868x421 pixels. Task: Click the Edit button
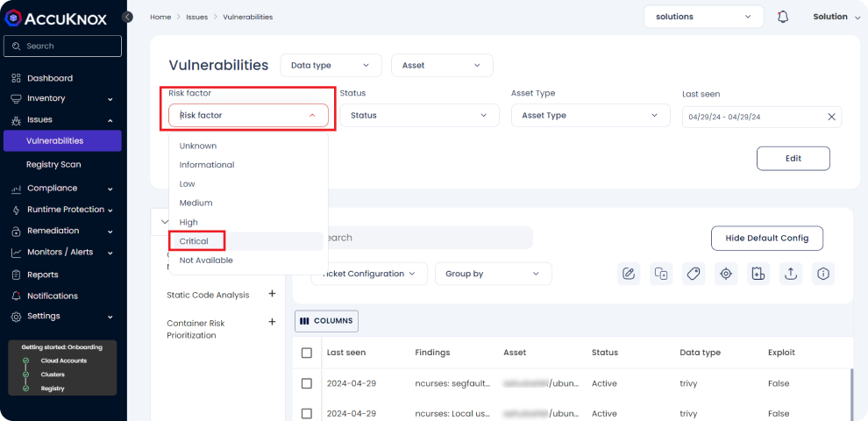(793, 158)
